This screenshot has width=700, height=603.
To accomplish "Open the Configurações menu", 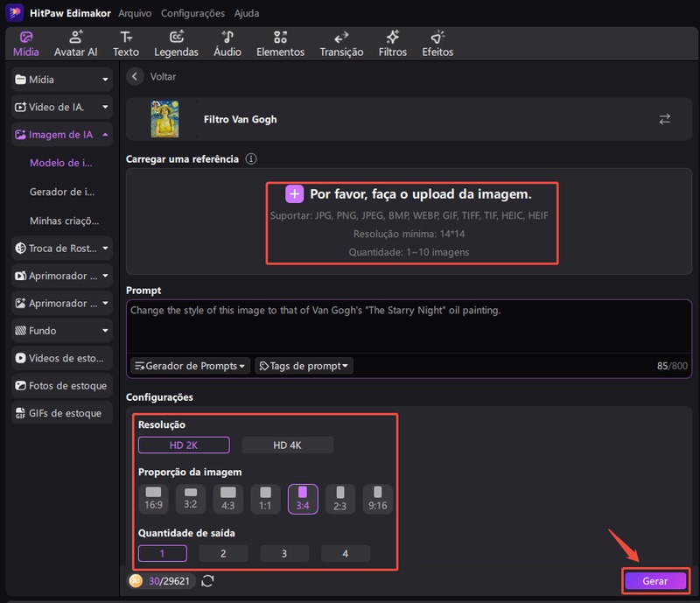I will coord(192,13).
